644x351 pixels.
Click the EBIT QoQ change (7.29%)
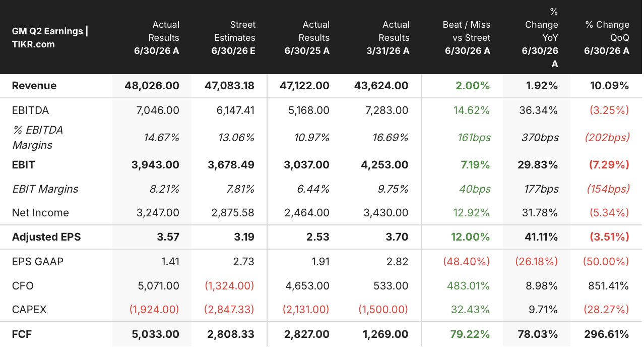coord(608,165)
